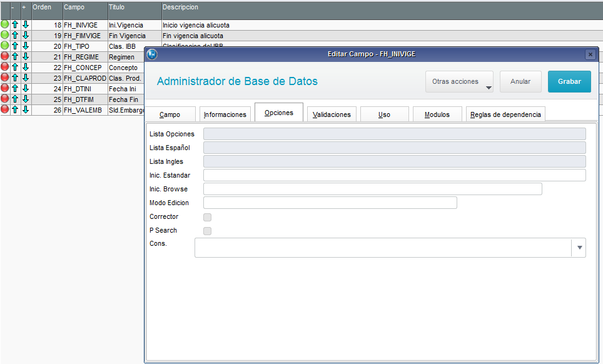
Task: Select the 'Concepto' titulo cell
Action: (x=126, y=68)
